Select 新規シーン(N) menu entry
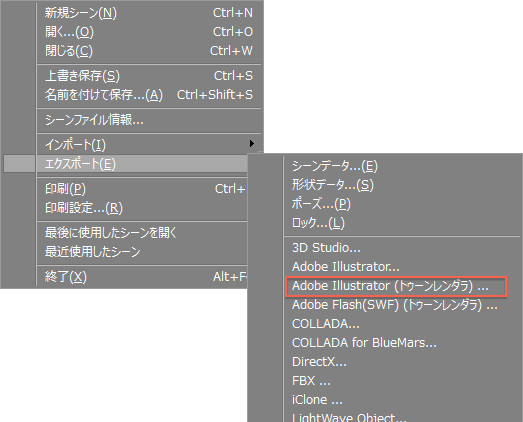The image size is (523, 422). coord(148,13)
